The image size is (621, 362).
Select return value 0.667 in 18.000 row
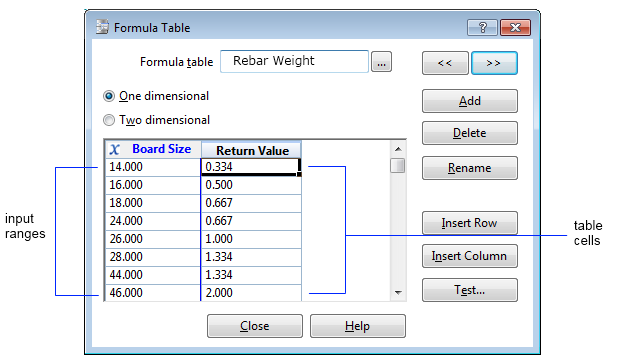click(x=251, y=203)
